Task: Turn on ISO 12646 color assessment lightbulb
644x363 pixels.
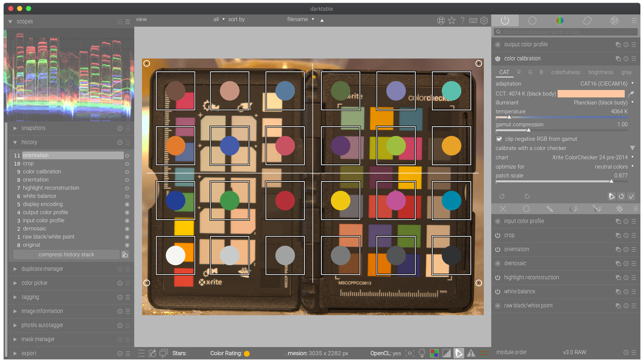Action: (422, 353)
